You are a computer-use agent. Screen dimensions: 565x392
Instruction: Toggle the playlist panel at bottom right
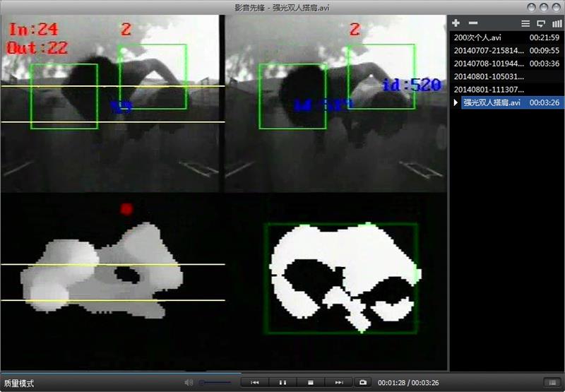[x=551, y=382]
